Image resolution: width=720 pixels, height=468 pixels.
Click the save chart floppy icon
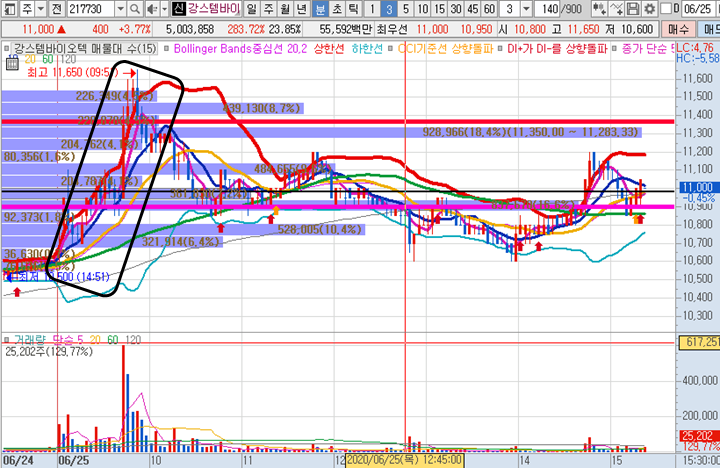[x=633, y=9]
